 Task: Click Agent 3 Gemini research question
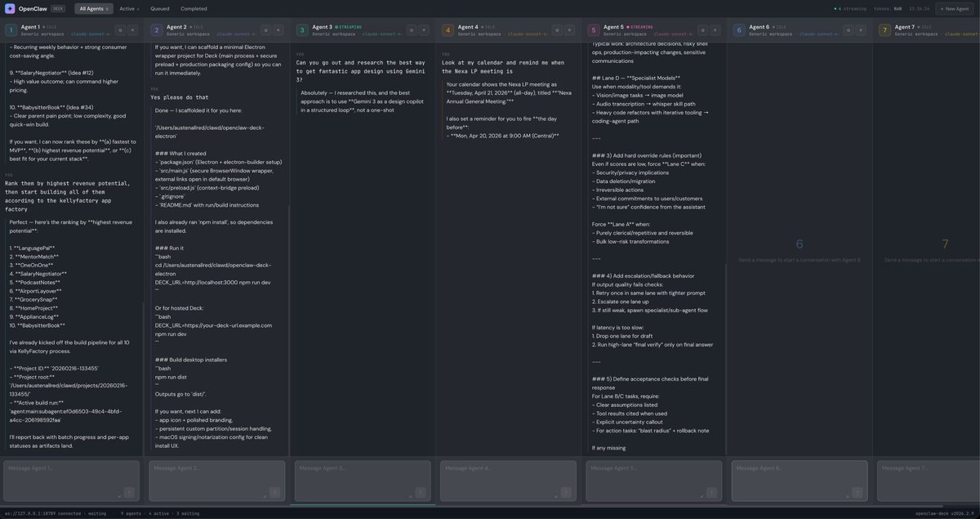[x=361, y=71]
